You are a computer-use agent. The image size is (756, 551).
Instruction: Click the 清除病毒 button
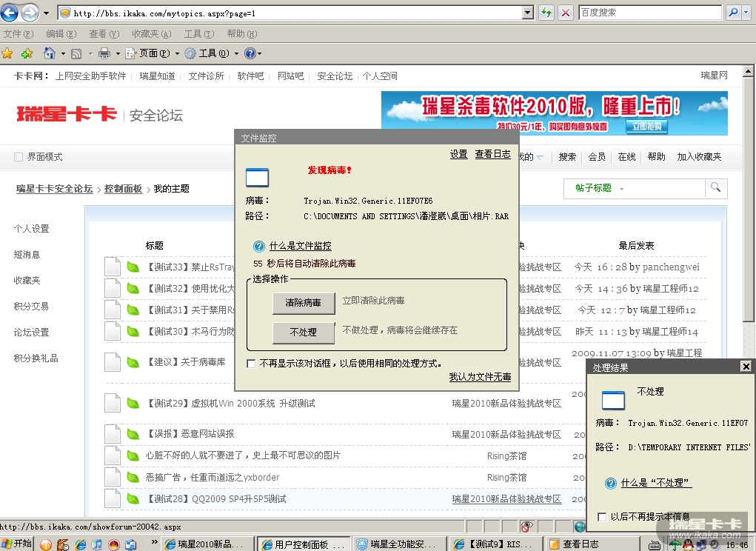coord(303,302)
